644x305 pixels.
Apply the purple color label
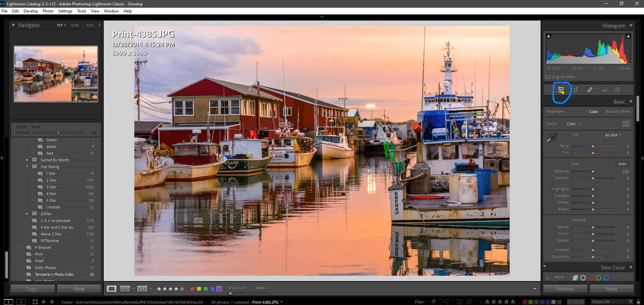(219, 289)
